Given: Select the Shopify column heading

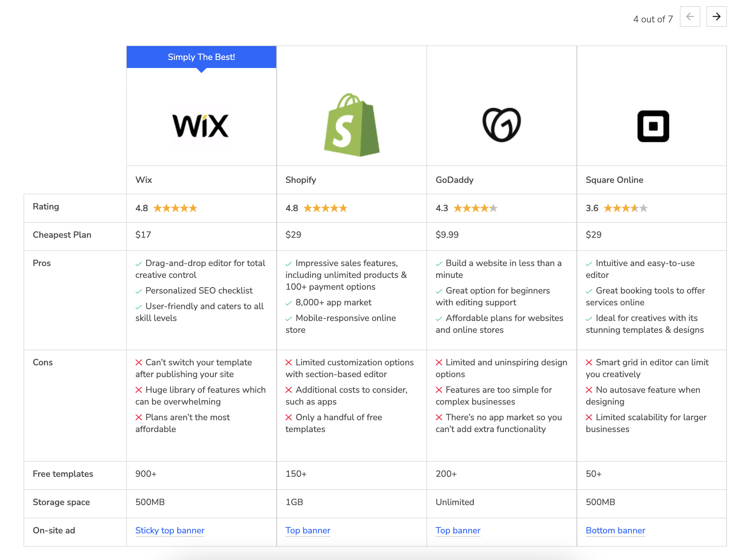Looking at the screenshot, I should [301, 180].
